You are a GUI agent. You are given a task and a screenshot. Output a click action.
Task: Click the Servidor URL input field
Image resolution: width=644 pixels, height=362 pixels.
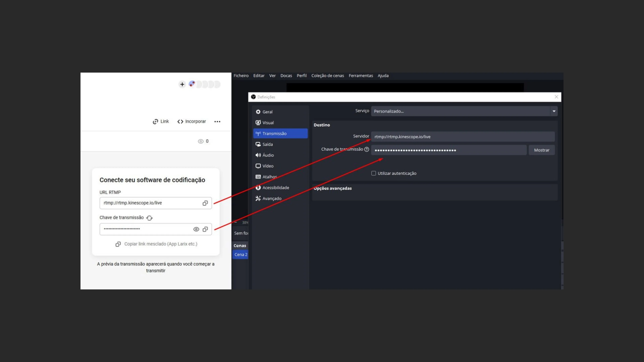coord(463,137)
